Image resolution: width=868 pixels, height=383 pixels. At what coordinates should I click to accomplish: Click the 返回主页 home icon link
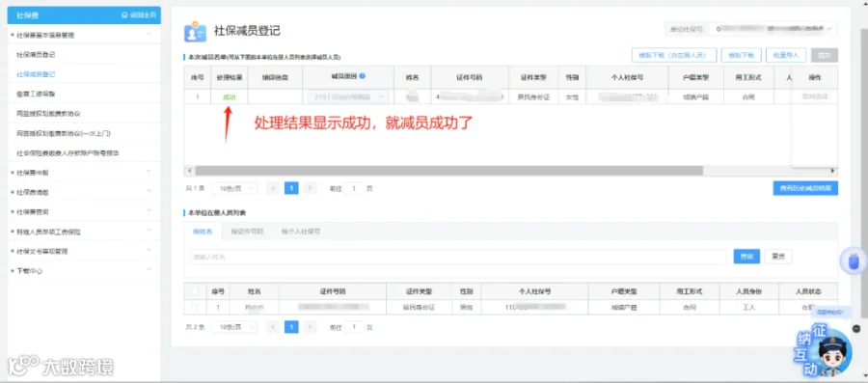[x=138, y=14]
